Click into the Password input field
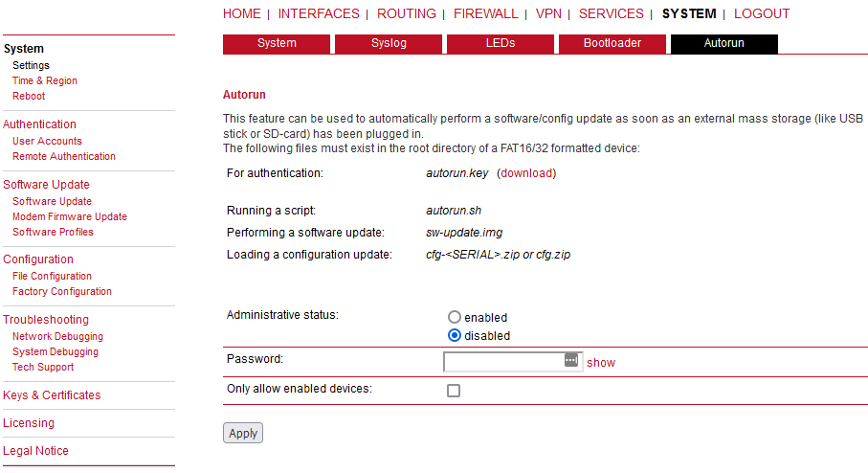This screenshot has width=868, height=473. [503, 362]
